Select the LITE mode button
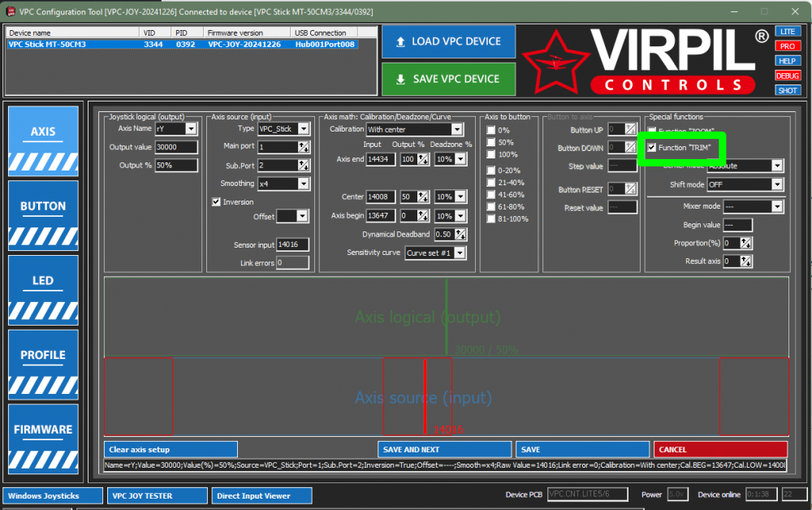 tap(788, 32)
